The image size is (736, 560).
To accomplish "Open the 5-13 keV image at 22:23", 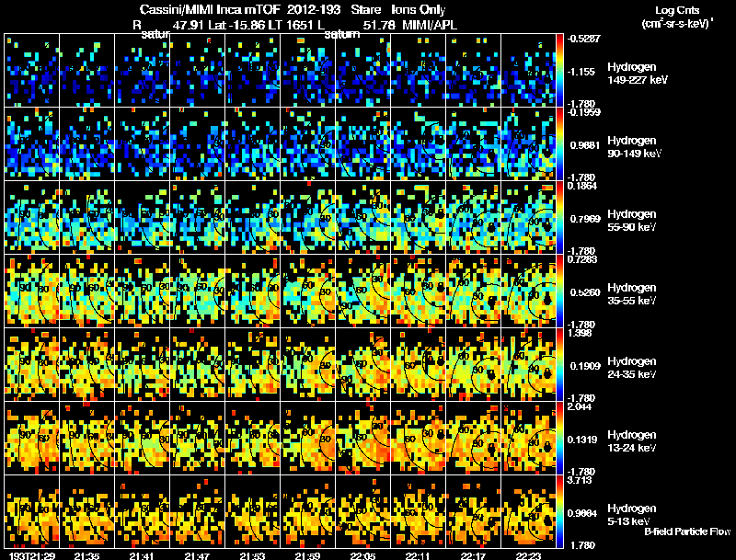I will [528, 512].
